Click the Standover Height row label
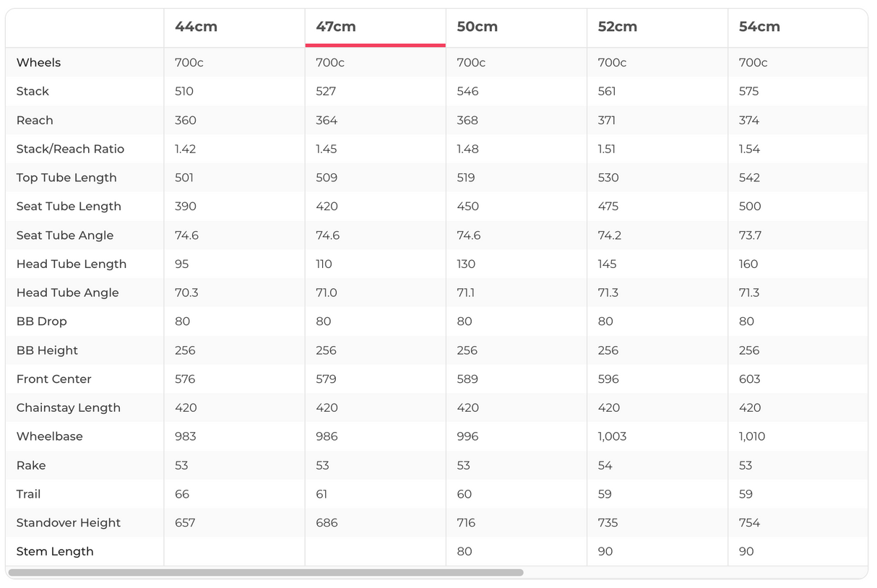Image resolution: width=877 pixels, height=588 pixels. tap(69, 523)
